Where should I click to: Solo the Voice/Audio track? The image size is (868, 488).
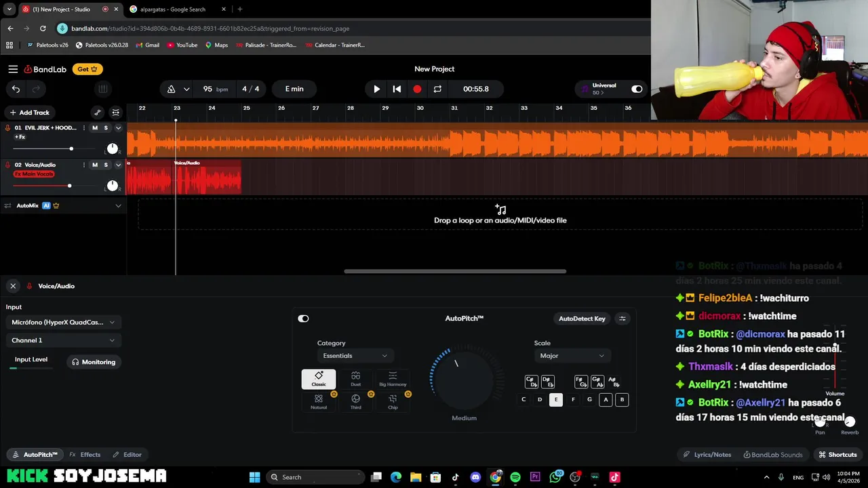[106, 165]
